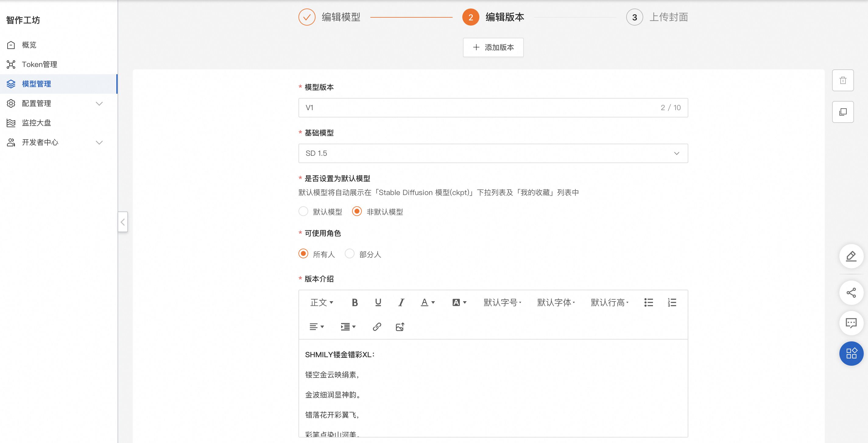Viewport: 868px width, 443px height.
Task: Click the 开发者中心 user icon
Action: [11, 142]
